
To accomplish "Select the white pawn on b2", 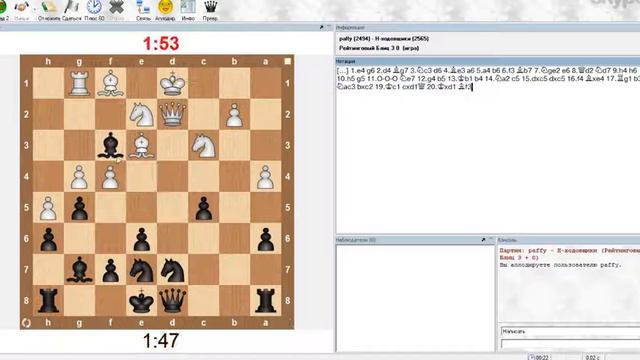I will point(234,114).
